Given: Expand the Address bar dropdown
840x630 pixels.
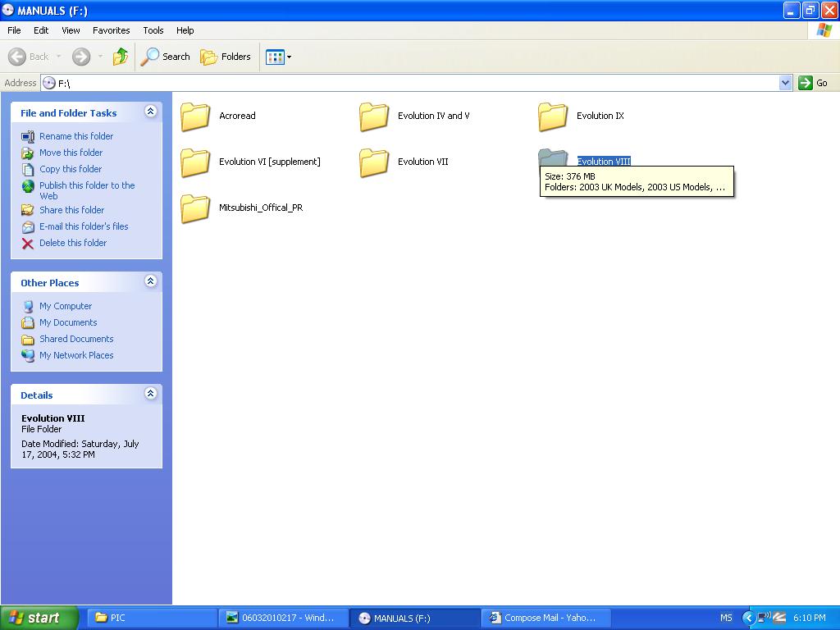Looking at the screenshot, I should point(785,83).
